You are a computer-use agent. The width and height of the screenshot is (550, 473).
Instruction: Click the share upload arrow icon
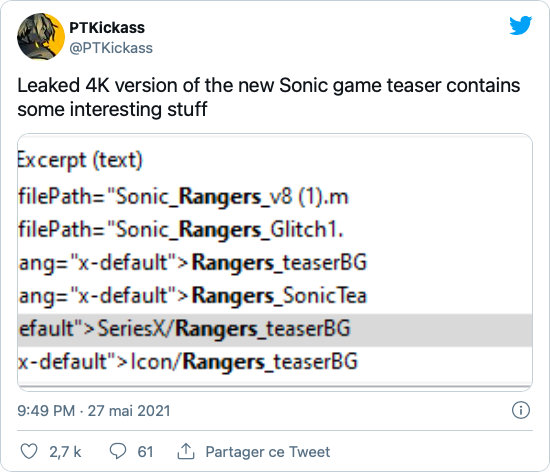pos(186,451)
